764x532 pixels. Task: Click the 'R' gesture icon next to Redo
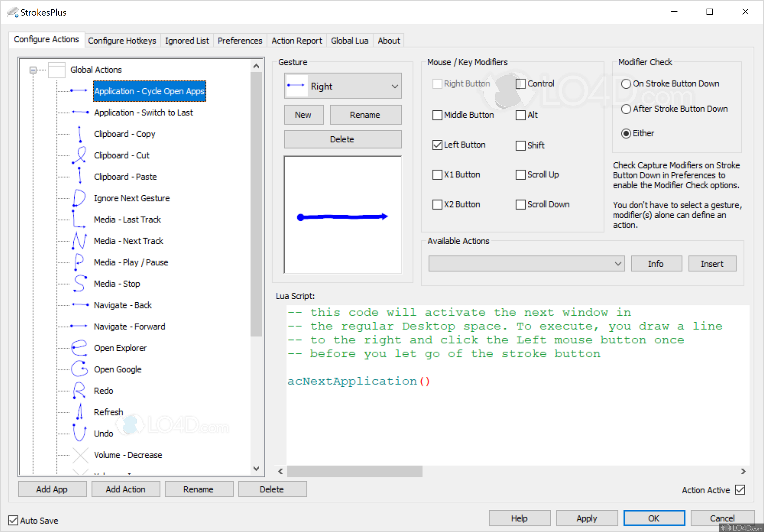coord(79,391)
